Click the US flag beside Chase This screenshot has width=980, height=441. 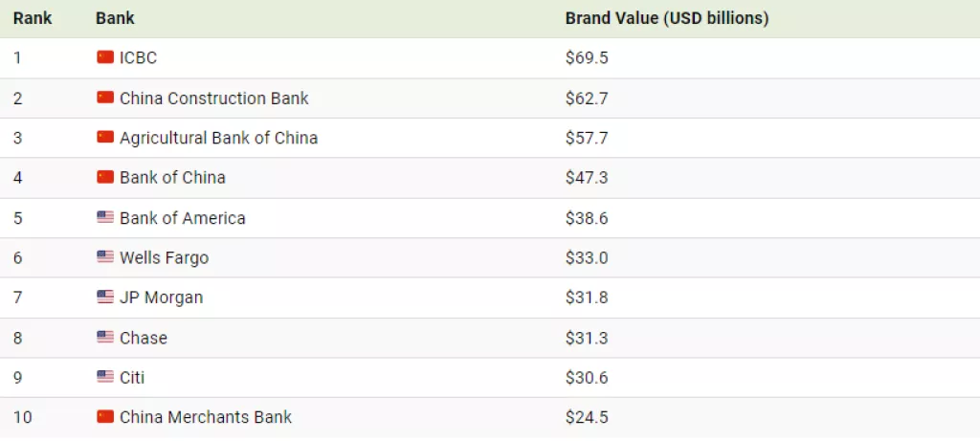pyautogui.click(x=105, y=338)
